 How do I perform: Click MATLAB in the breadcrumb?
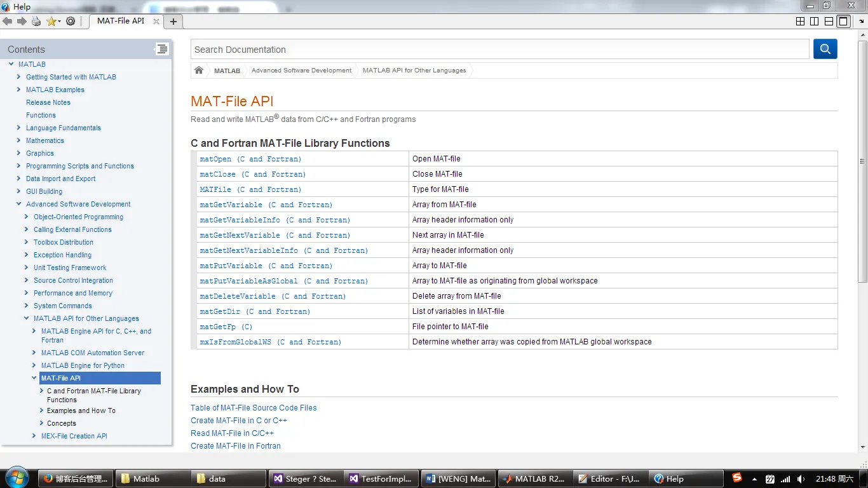click(227, 71)
